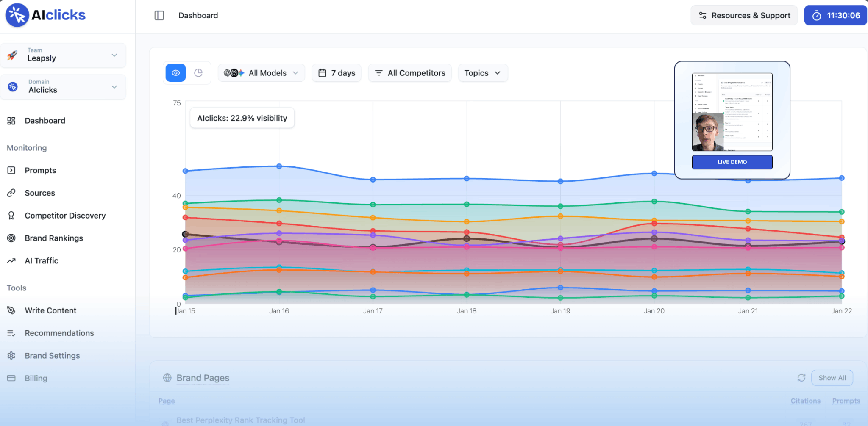Open the All Models dropdown
The width and height of the screenshot is (868, 426).
[x=261, y=72]
